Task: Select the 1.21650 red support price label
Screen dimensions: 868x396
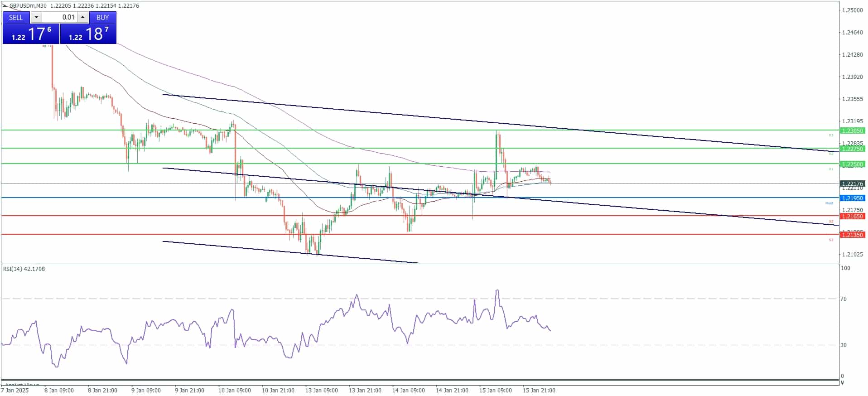Action: 852,216
